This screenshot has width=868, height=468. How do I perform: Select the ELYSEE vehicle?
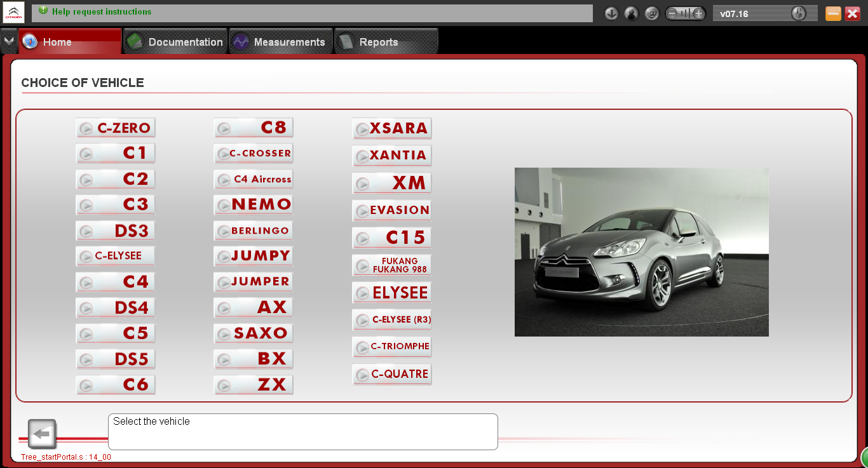pos(392,293)
